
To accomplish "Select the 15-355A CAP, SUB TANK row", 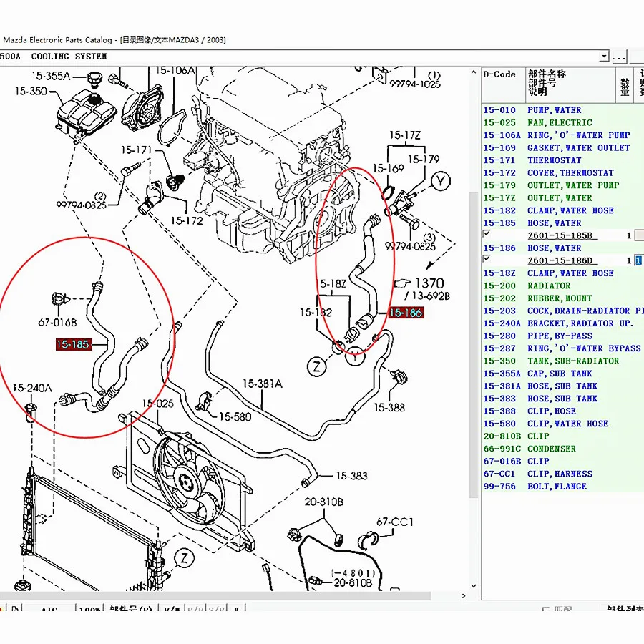I will point(562,374).
